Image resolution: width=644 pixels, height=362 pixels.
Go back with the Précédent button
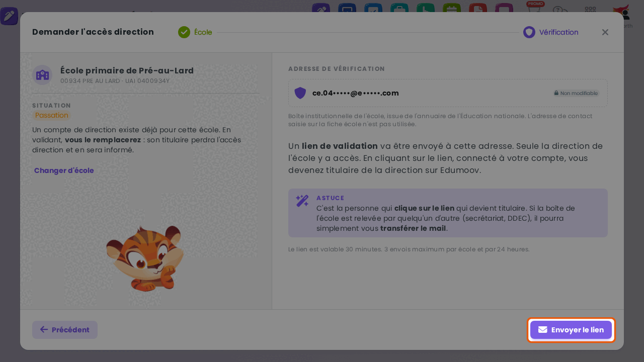65,330
